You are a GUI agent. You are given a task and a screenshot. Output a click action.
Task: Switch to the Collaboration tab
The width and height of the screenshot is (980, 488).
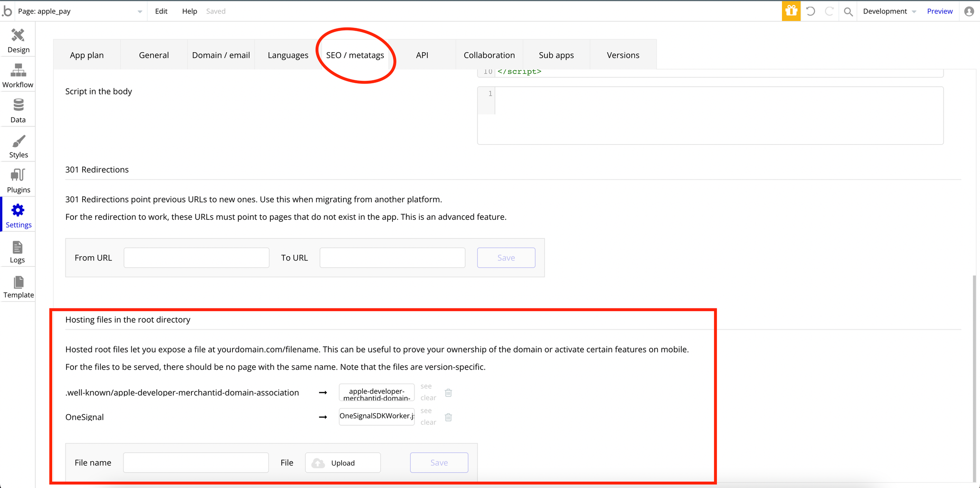[x=489, y=55]
